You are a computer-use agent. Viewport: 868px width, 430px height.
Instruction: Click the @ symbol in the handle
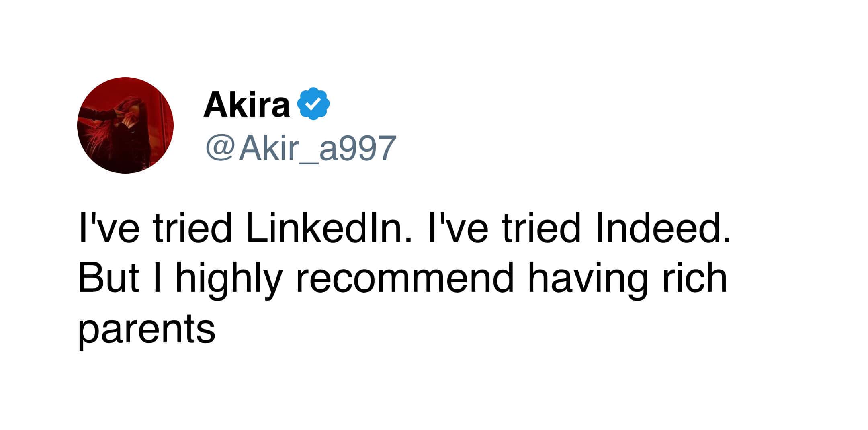(x=219, y=148)
